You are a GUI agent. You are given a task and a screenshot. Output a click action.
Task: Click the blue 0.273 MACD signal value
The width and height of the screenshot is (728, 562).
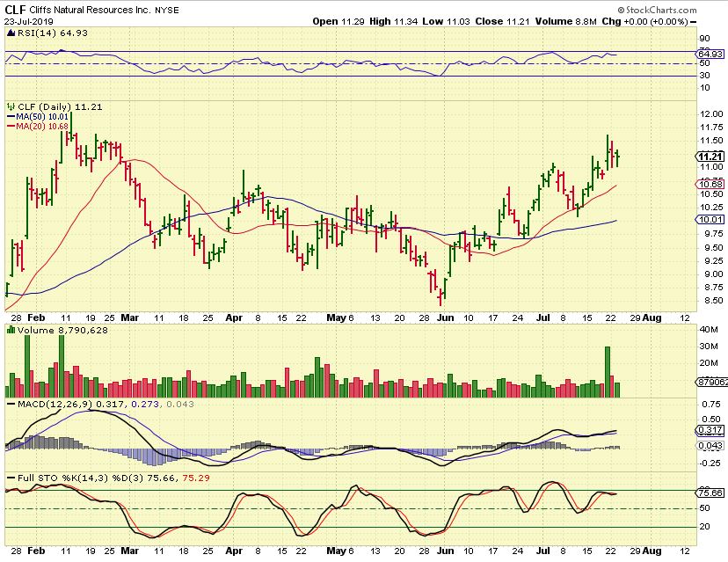pyautogui.click(x=145, y=404)
